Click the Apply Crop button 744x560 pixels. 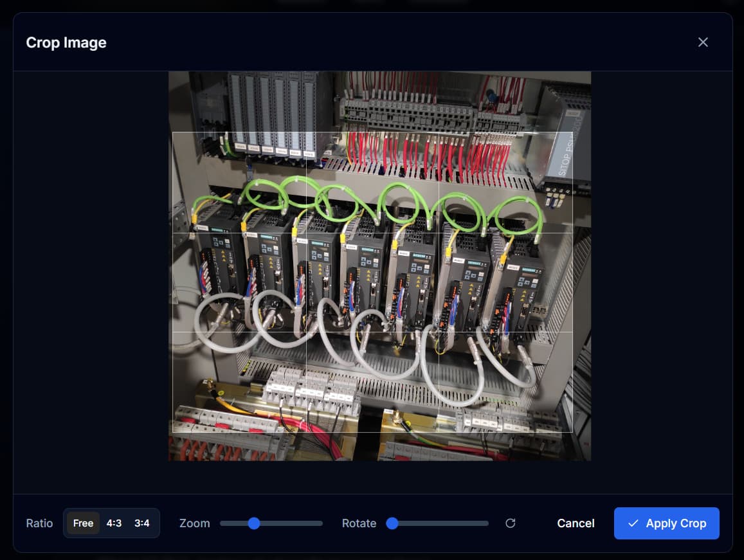tap(667, 523)
